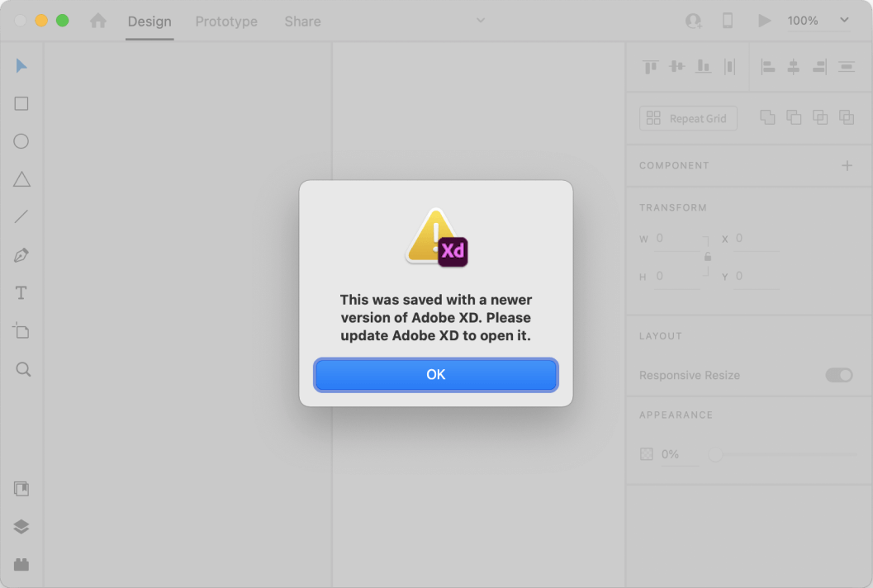Screen dimensions: 873x588
Task: Click the Repeat Grid button
Action: (688, 118)
